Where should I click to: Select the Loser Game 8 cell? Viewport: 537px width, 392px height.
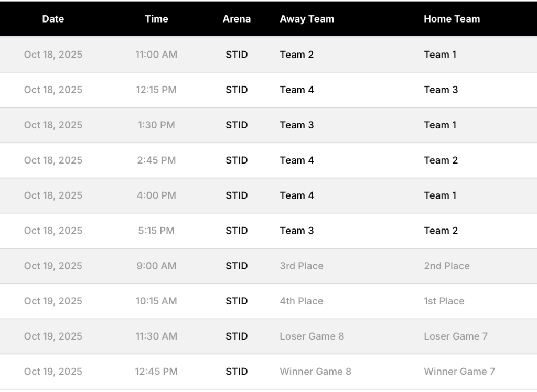tap(312, 336)
